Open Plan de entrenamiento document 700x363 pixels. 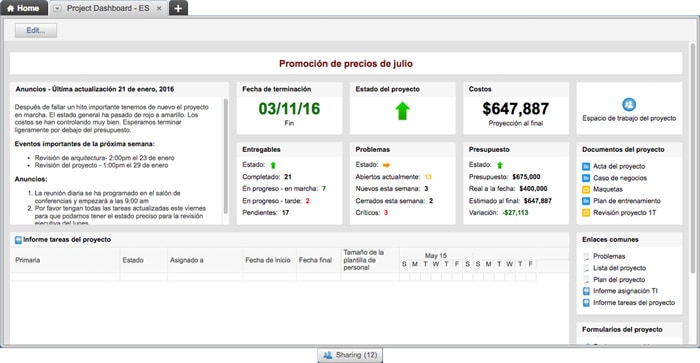[627, 201]
